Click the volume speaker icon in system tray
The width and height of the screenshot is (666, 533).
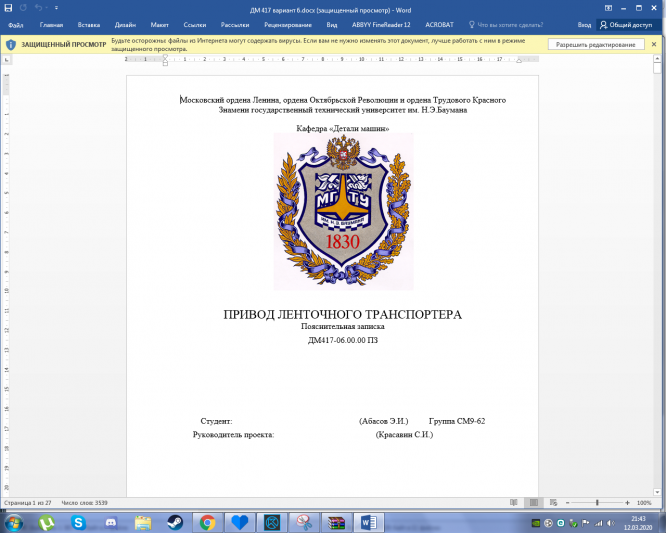(611, 523)
